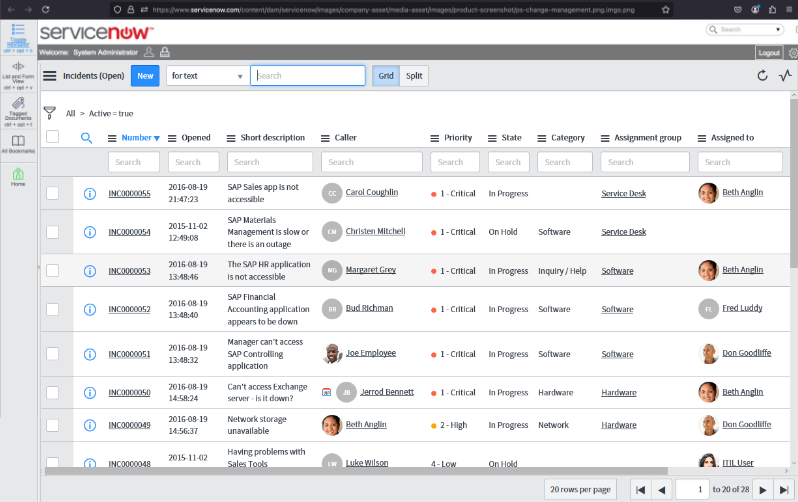Preview record info for INC0000052

(x=90, y=310)
